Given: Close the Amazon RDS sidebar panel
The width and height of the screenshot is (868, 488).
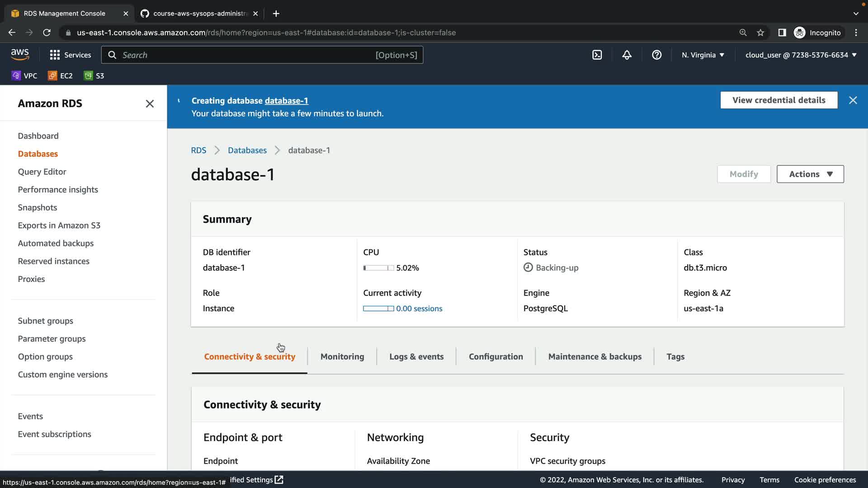Looking at the screenshot, I should [x=150, y=103].
